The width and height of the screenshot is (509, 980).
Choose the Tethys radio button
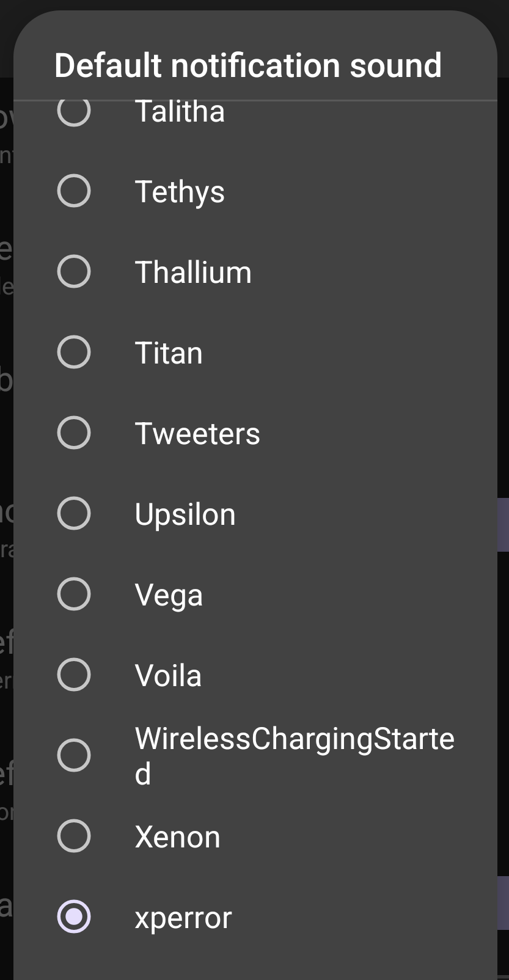point(74,191)
